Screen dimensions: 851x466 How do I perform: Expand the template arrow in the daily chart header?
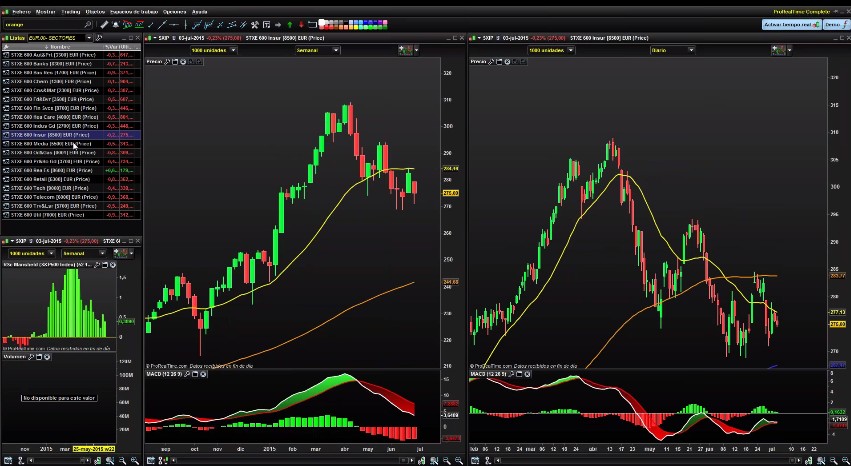(x=789, y=50)
